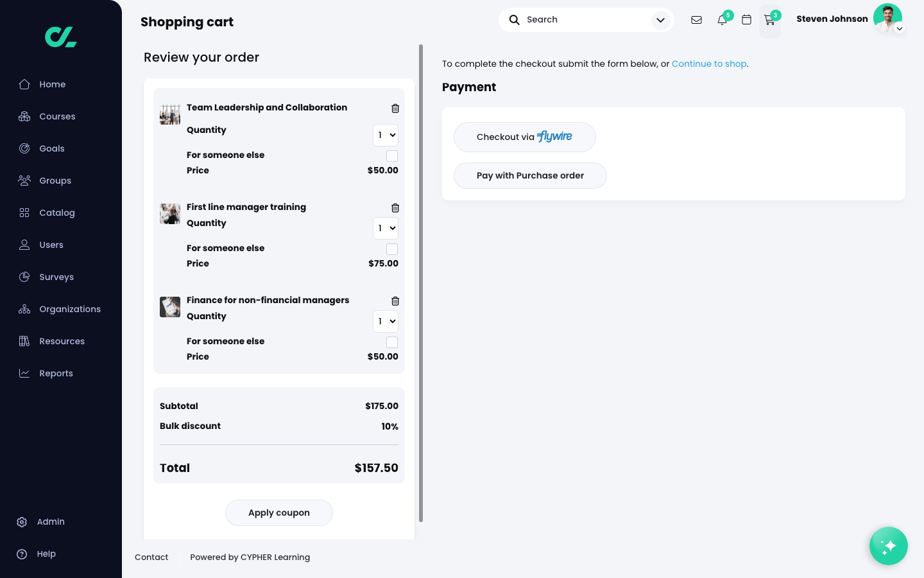View notifications bell icon
The image size is (924, 578).
[722, 20]
